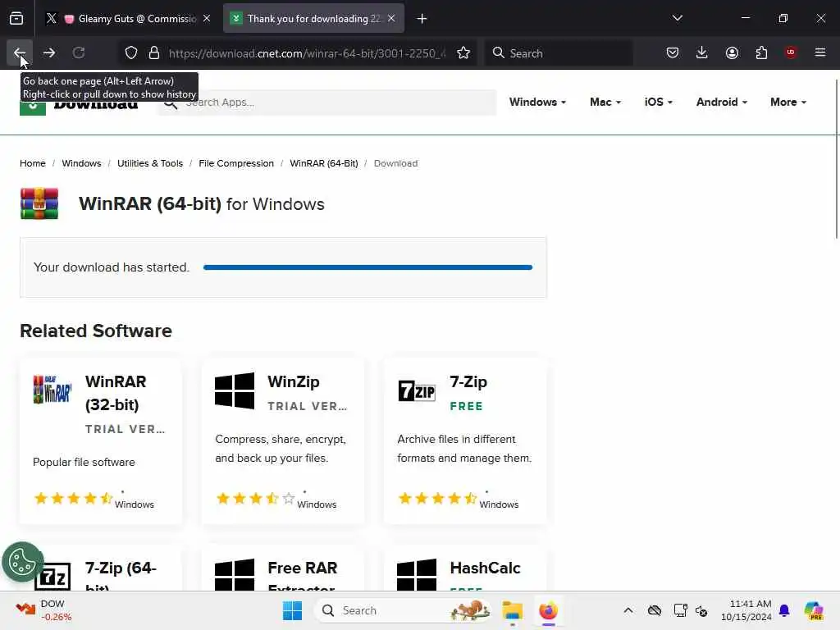
Task: Click the site padlock security icon
Action: (x=154, y=52)
